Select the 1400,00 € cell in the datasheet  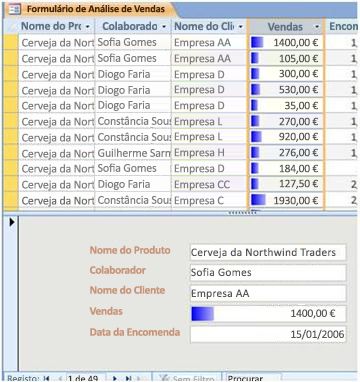[x=286, y=42]
